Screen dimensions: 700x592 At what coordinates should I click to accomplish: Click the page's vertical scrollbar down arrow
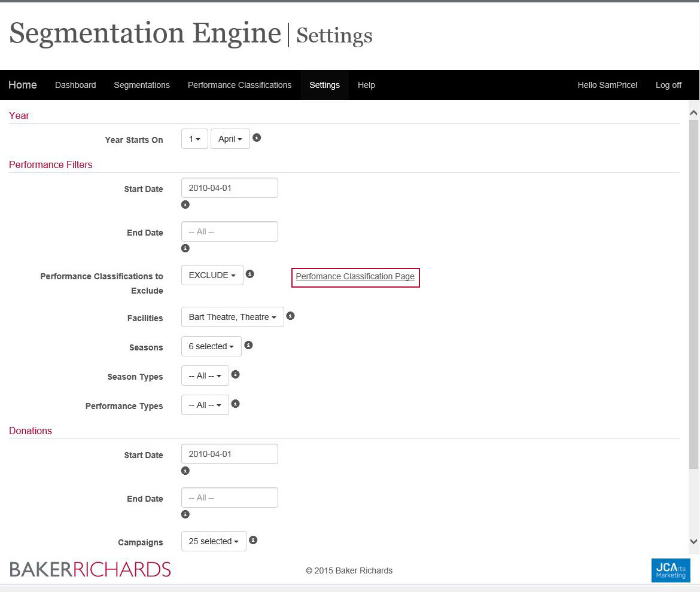[x=694, y=542]
